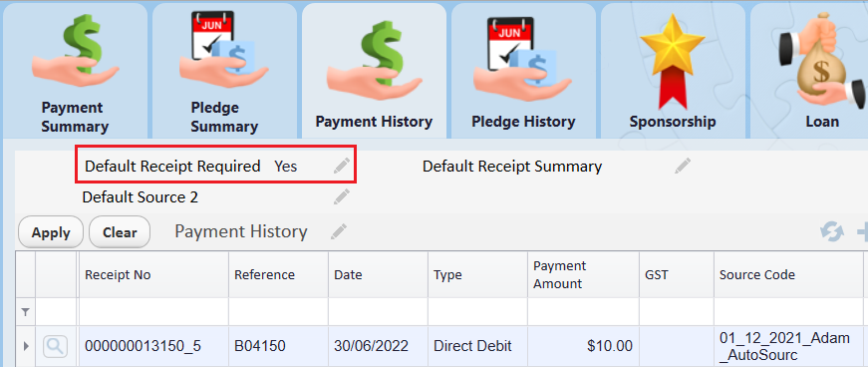Expand the first payment row arrow

[26, 346]
